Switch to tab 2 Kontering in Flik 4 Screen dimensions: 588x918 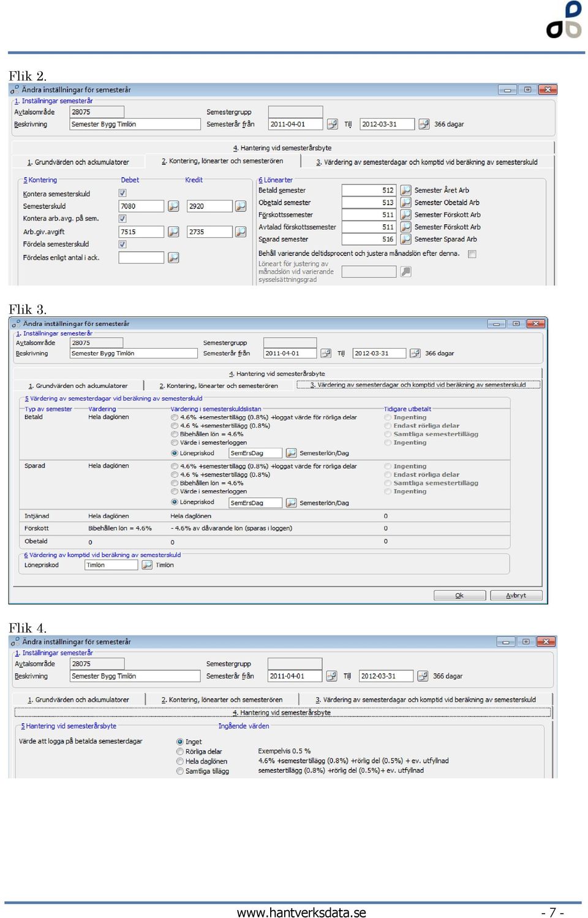222,700
